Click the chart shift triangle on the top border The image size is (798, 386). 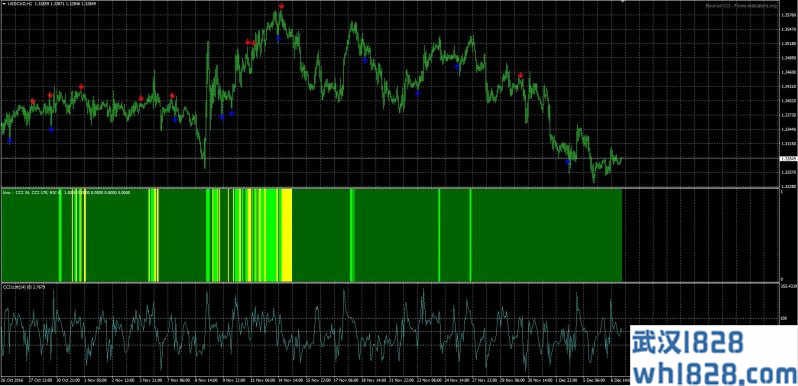(622, 2)
